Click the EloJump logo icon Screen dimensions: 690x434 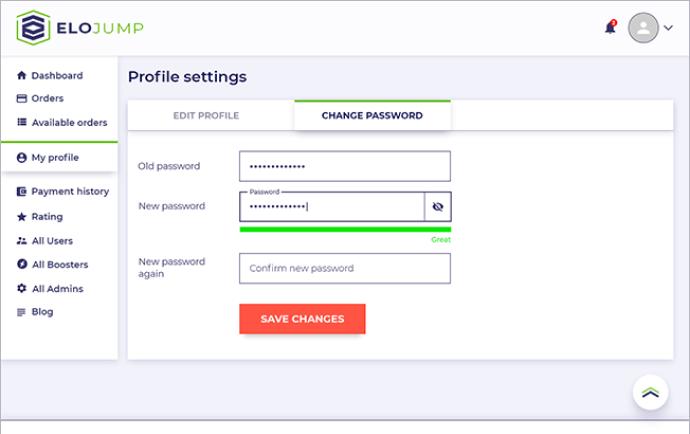click(33, 28)
